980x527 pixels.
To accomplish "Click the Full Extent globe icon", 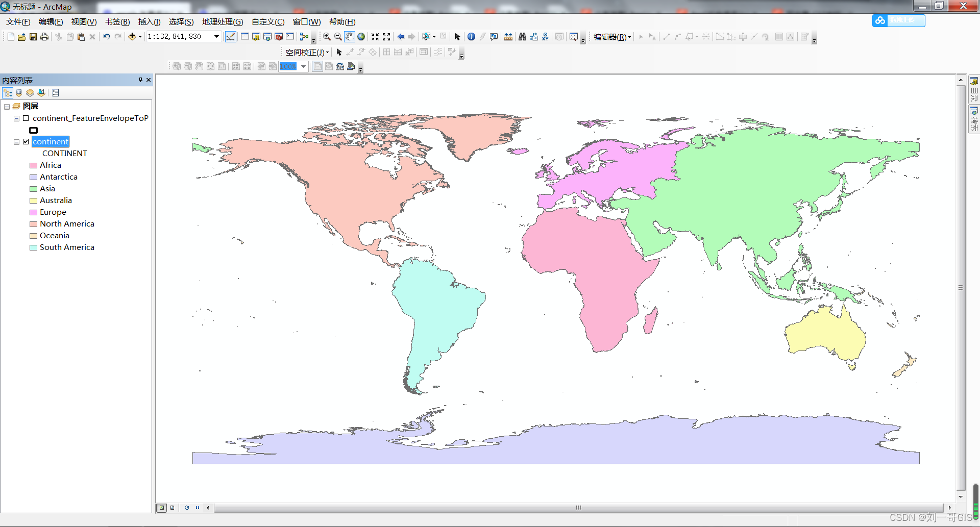I will click(x=361, y=37).
